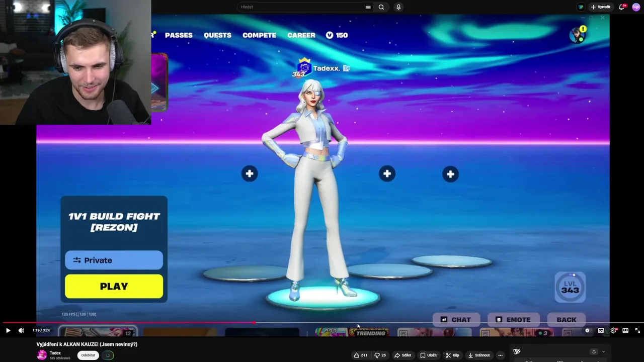Toggle subtitles captions icon

point(601,331)
